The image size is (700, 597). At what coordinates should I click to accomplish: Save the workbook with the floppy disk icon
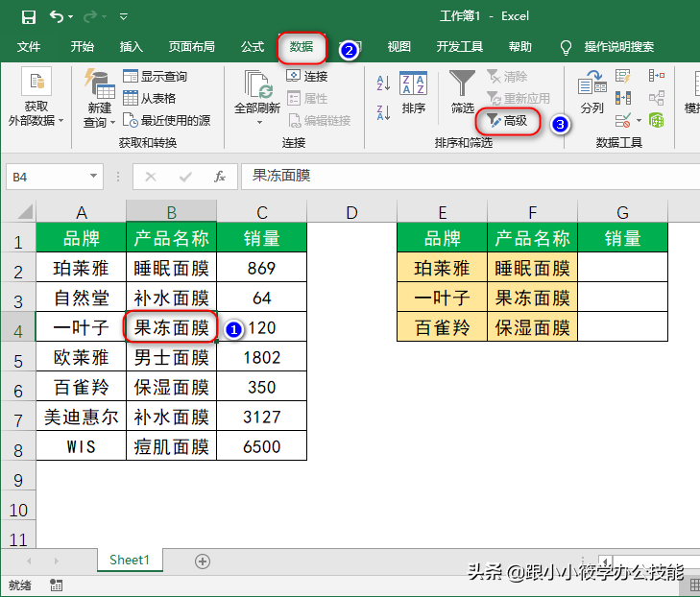[29, 17]
